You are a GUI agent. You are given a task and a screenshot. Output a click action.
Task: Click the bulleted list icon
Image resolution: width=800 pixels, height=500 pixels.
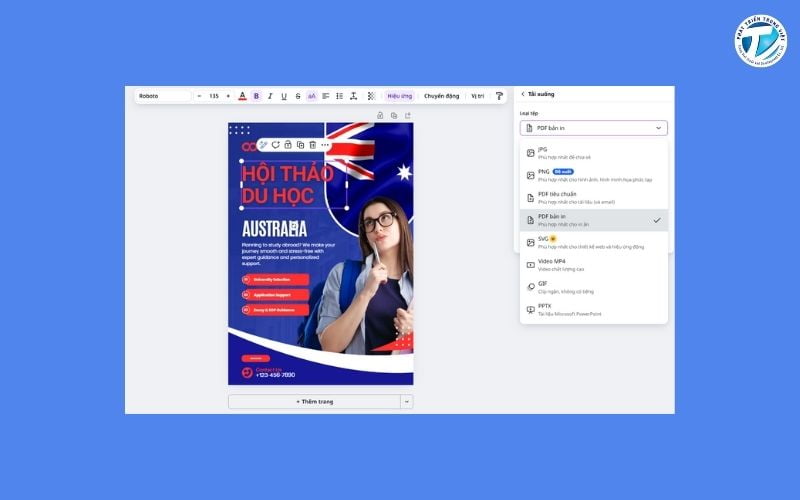pyautogui.click(x=340, y=96)
